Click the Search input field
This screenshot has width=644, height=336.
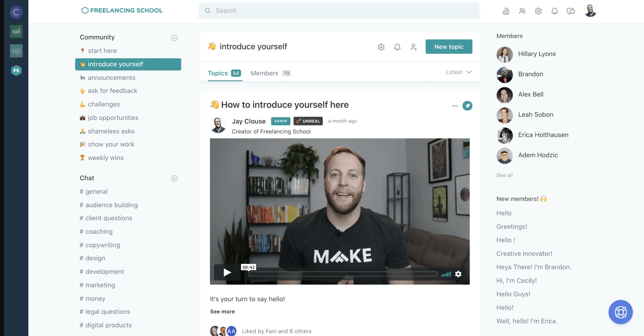pyautogui.click(x=339, y=11)
